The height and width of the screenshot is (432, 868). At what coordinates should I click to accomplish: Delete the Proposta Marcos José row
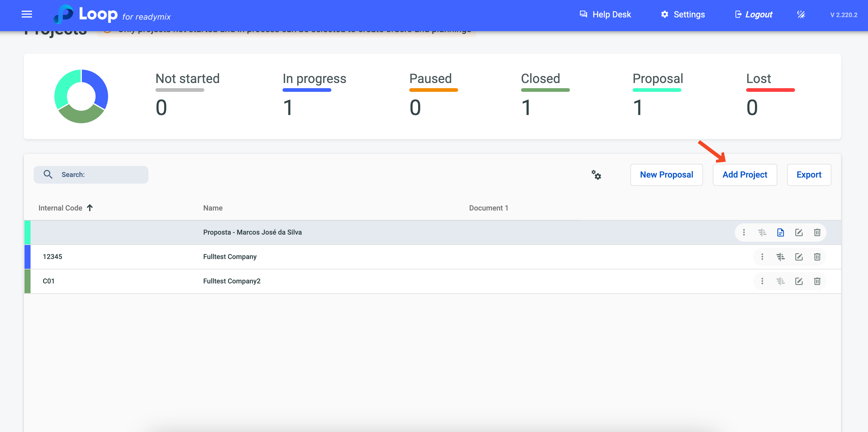(x=817, y=232)
